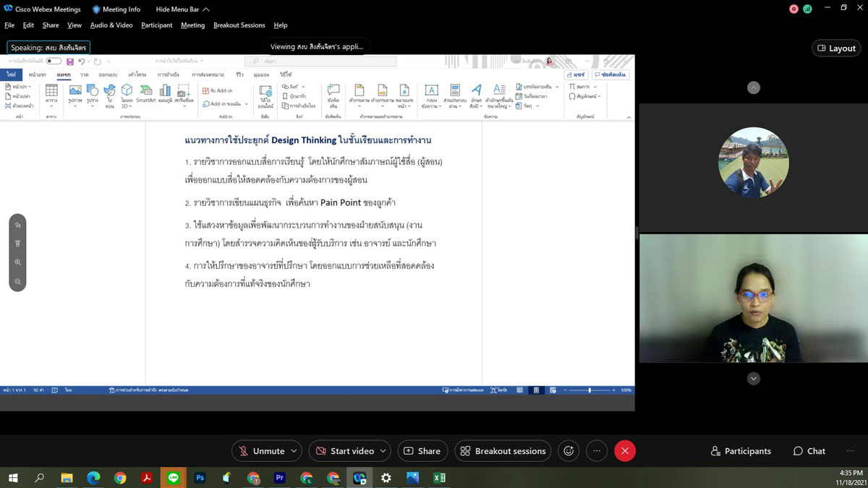
Task: Toggle the Participants panel
Action: pyautogui.click(x=741, y=451)
